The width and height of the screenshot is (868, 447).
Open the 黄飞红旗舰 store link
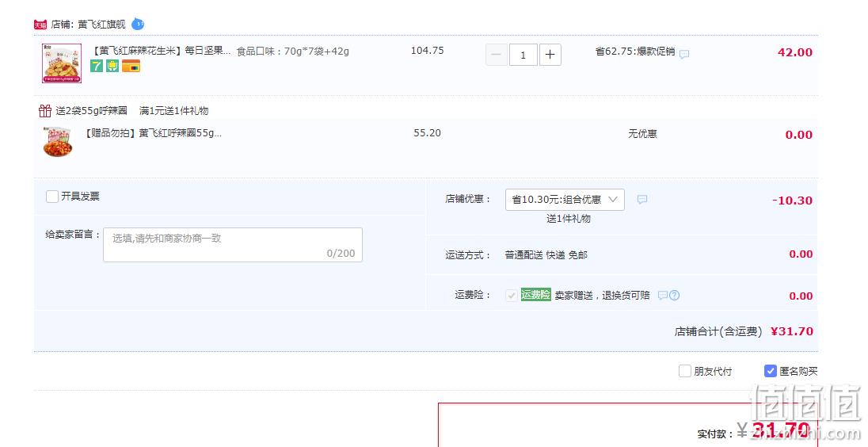click(102, 25)
